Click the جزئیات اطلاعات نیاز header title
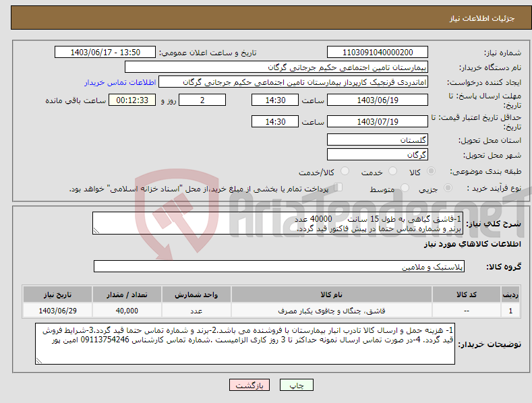 coord(482,18)
